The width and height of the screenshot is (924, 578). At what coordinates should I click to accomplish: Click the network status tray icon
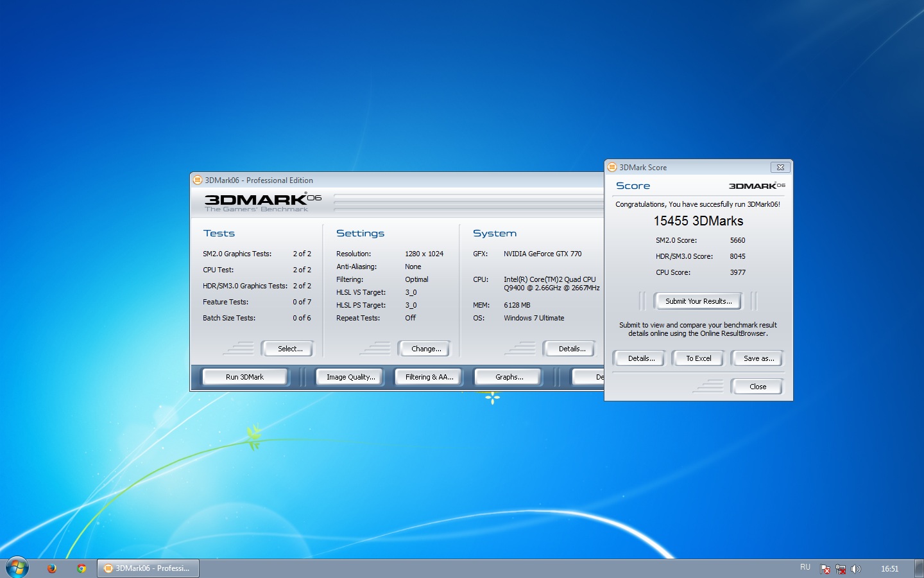point(841,569)
